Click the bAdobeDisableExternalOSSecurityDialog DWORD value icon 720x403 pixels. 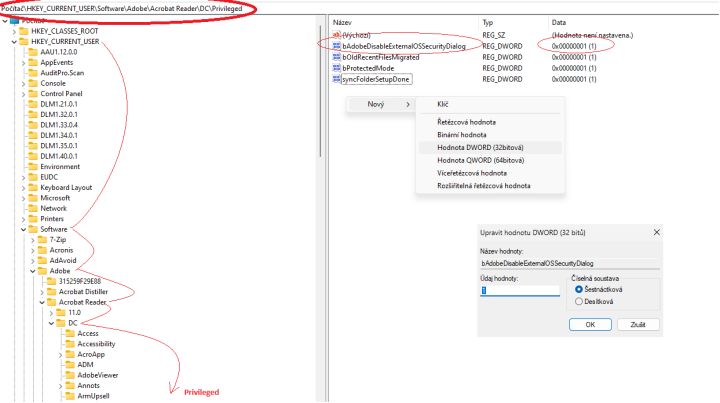coord(337,46)
